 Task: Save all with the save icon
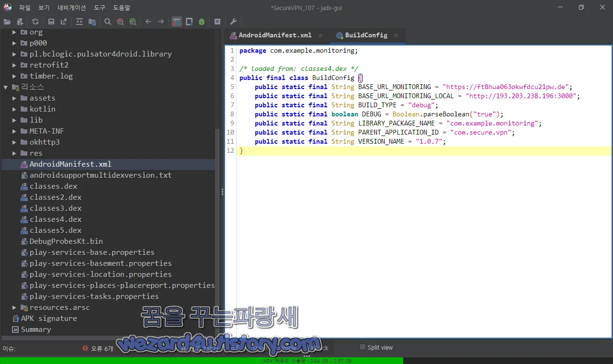(x=51, y=22)
